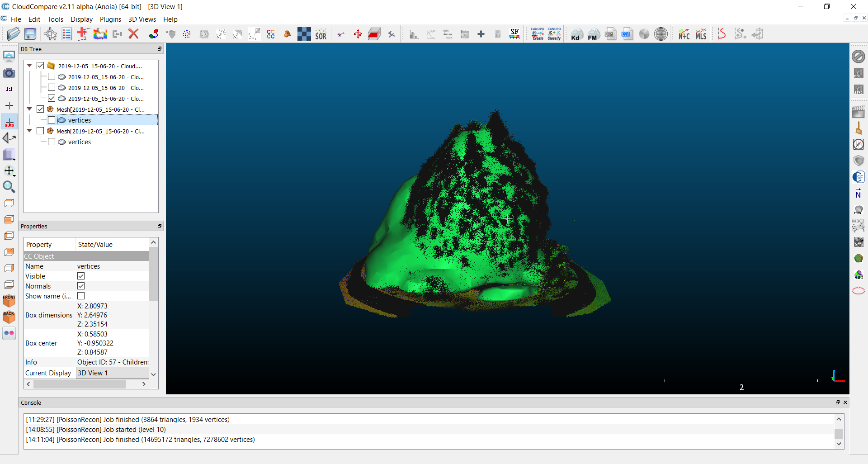This screenshot has width=868, height=464.
Task: Click the Properties horizontal scrollbar
Action: pyautogui.click(x=80, y=384)
